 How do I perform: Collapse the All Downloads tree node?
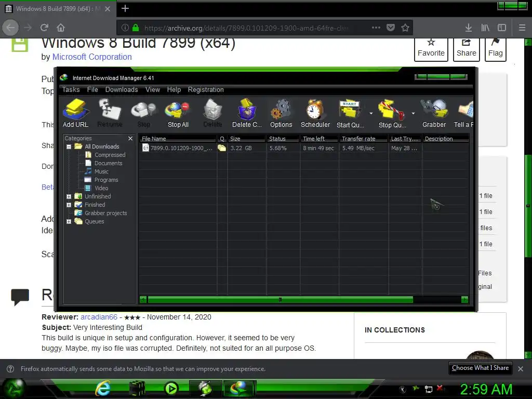pyautogui.click(x=69, y=147)
